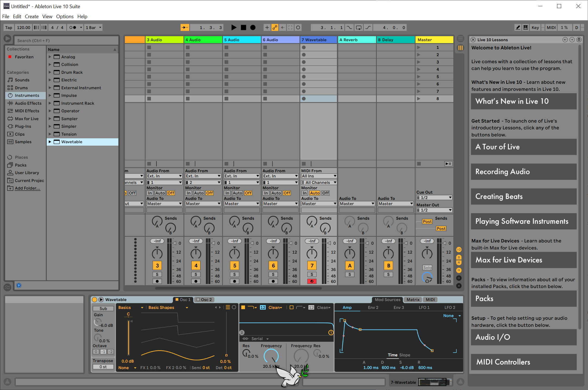
Task: Set track 3 monitor to Auto
Action: coord(160,193)
